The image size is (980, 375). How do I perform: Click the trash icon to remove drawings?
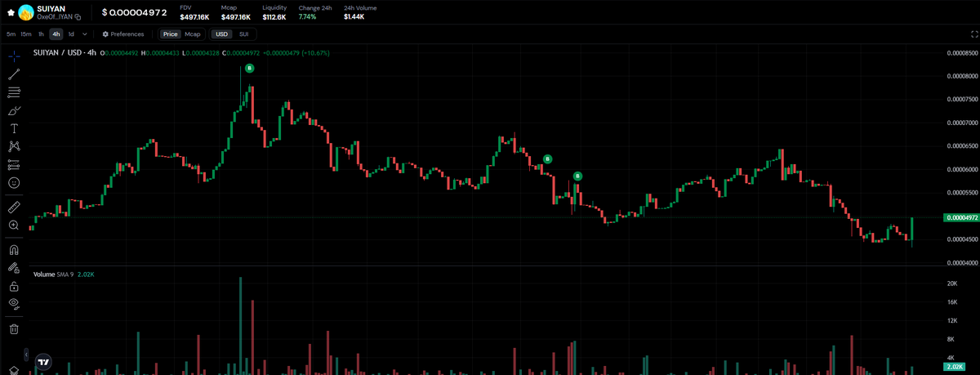tap(14, 328)
